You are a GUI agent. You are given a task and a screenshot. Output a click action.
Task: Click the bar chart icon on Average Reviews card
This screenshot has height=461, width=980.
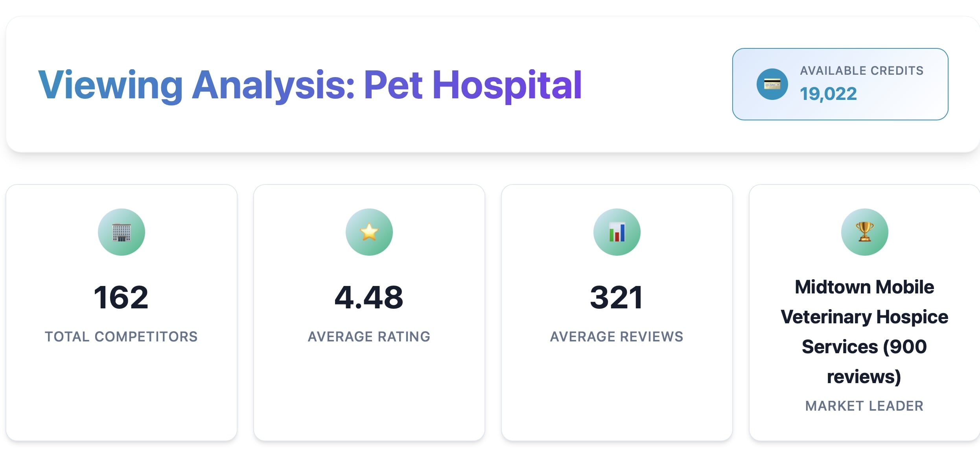[617, 232]
